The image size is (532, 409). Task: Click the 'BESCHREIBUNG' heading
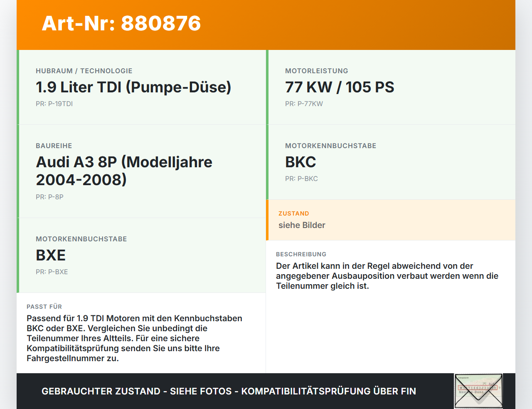pos(301,254)
